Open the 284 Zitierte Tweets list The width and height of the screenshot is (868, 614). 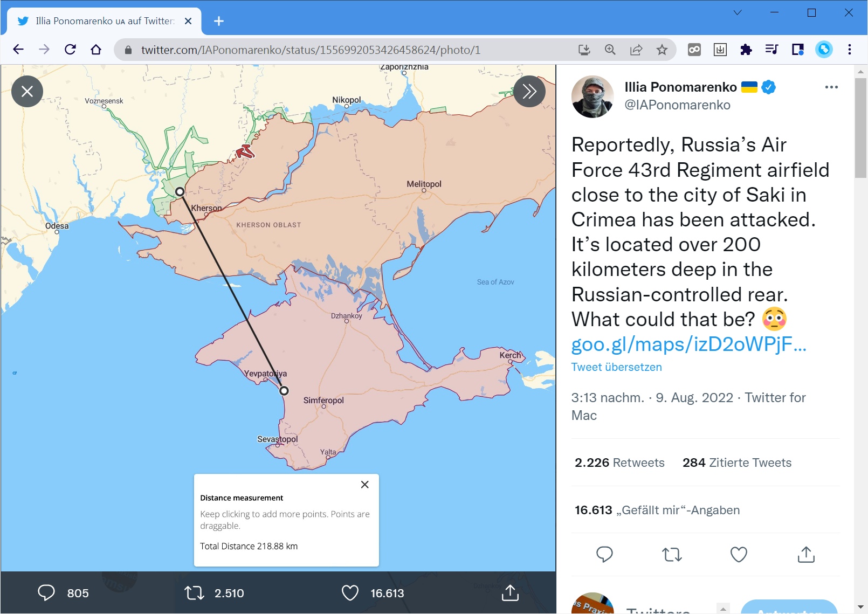coord(736,463)
